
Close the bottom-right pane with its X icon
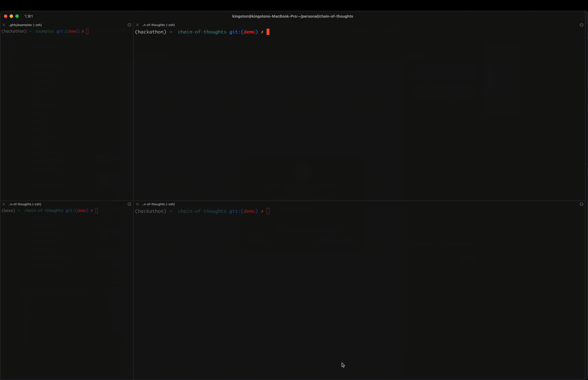[x=137, y=204]
